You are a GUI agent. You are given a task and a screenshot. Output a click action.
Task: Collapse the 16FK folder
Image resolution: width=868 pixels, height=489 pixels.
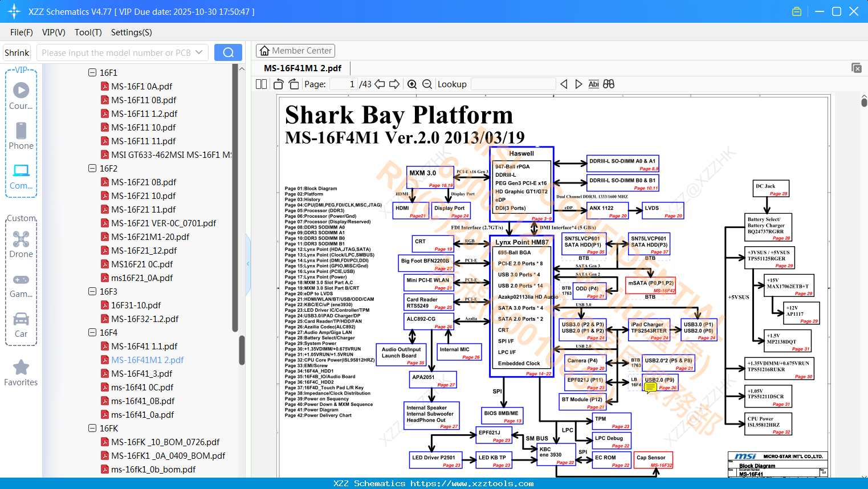pos(92,428)
